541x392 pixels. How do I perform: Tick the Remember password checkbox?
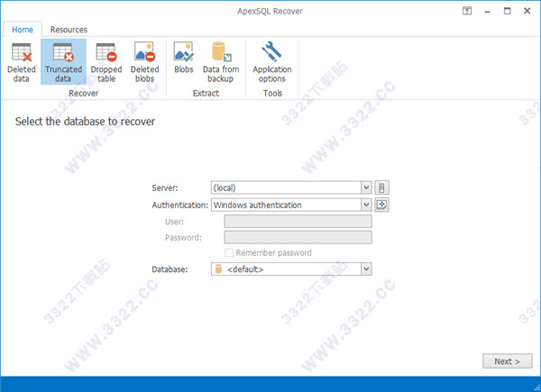click(229, 252)
